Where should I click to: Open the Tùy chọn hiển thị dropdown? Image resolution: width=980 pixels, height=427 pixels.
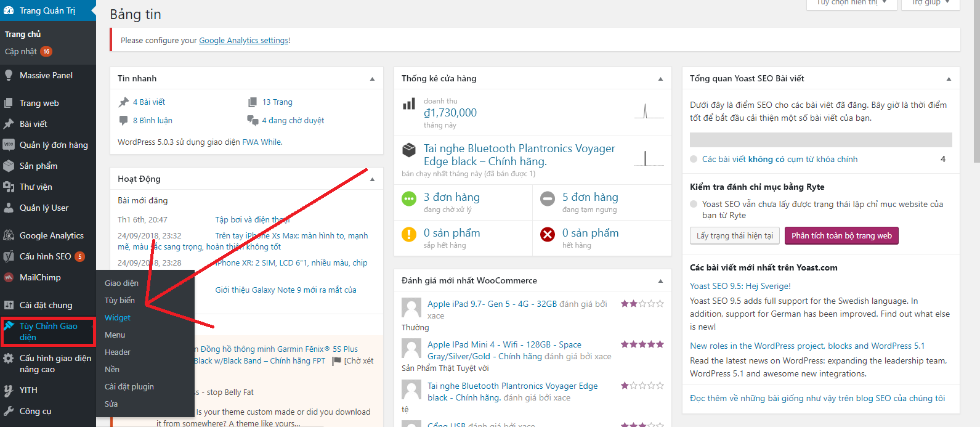(x=851, y=3)
